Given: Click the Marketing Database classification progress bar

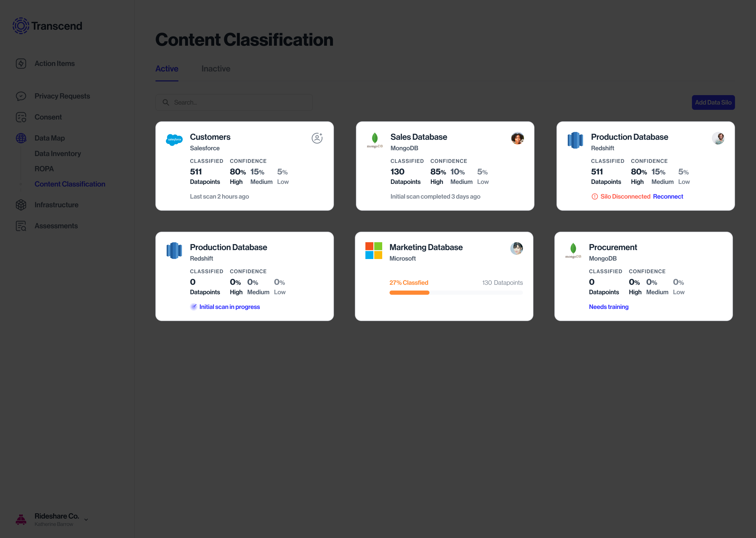Looking at the screenshot, I should pos(456,293).
